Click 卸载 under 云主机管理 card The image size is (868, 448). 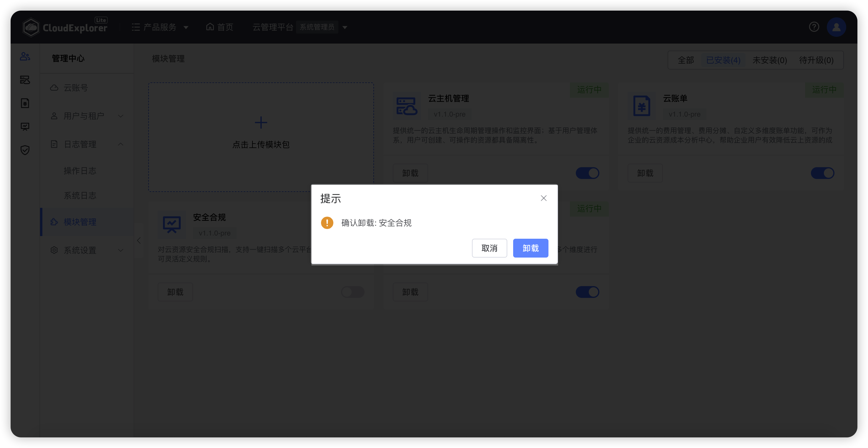coord(410,173)
